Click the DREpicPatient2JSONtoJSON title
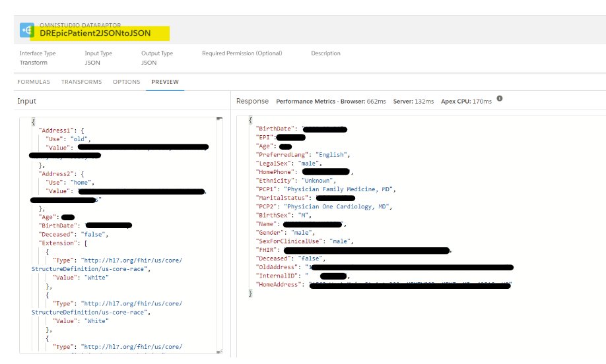The image size is (606, 364). click(x=95, y=33)
